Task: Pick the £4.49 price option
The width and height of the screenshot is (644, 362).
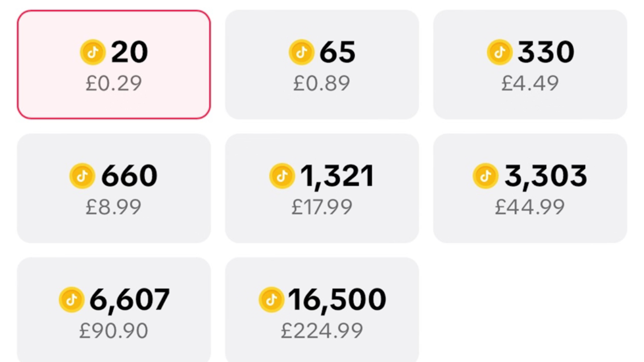Action: coord(530,83)
